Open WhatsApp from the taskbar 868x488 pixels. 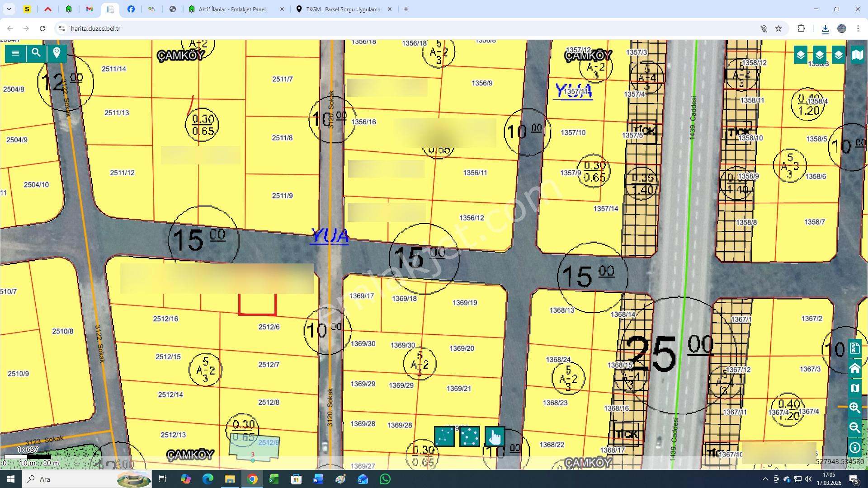(385, 479)
